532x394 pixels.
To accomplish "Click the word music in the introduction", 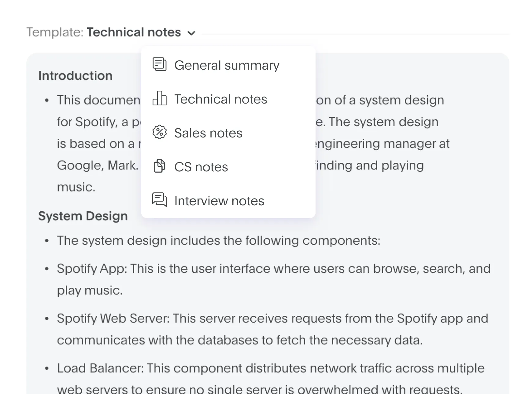I will 76,187.
